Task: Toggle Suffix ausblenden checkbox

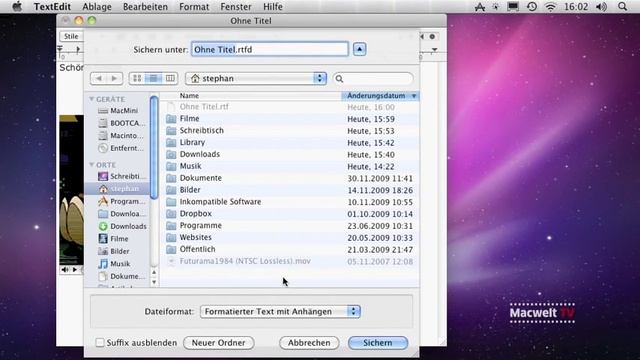Action: pyautogui.click(x=100, y=342)
